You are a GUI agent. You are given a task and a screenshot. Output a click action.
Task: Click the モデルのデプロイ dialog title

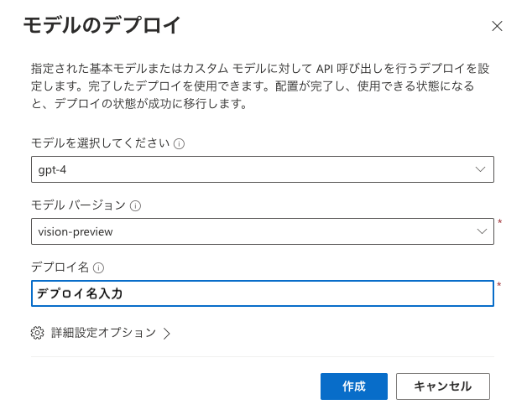pos(102,25)
